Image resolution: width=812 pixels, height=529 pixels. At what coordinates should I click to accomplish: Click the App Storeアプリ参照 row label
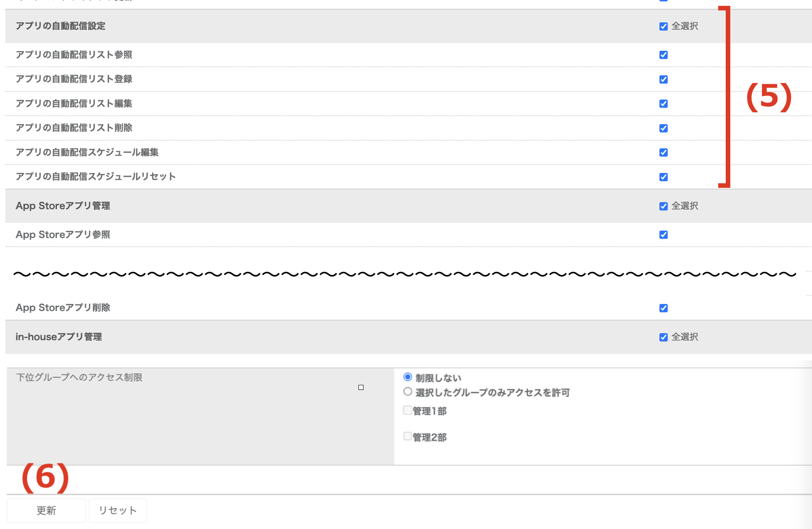click(x=63, y=235)
